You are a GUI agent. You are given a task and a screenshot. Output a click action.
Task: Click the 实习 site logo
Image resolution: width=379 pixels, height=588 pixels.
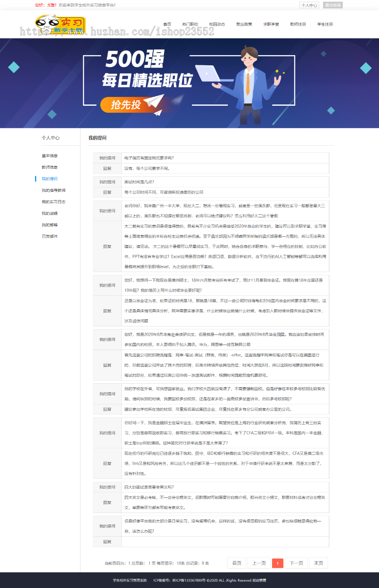click(x=60, y=24)
